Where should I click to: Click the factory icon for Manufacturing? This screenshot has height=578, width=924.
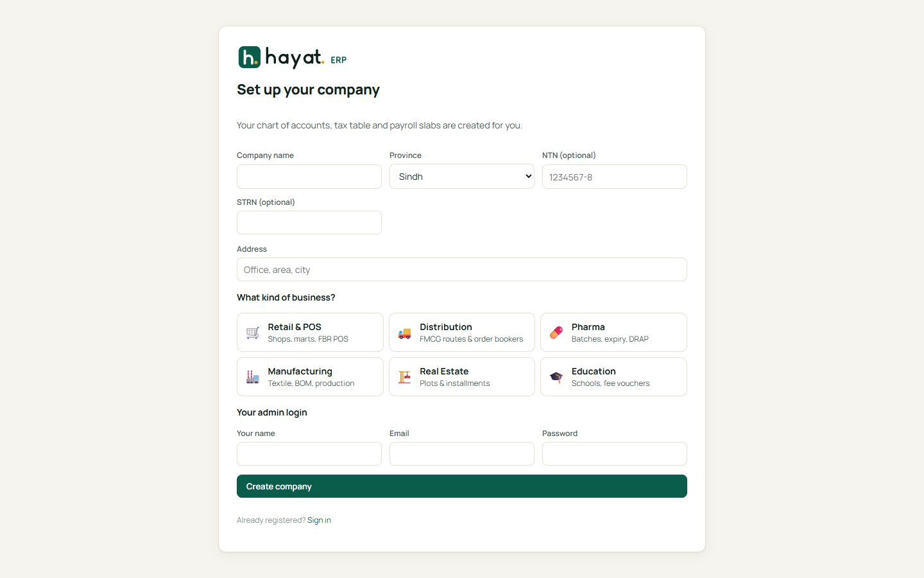[x=253, y=377]
